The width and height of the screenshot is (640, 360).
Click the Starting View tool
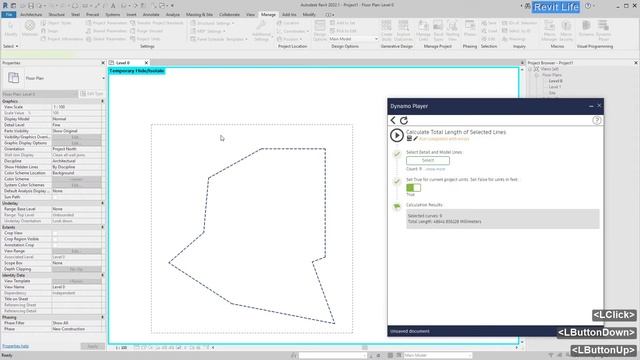pyautogui.click(x=452, y=31)
